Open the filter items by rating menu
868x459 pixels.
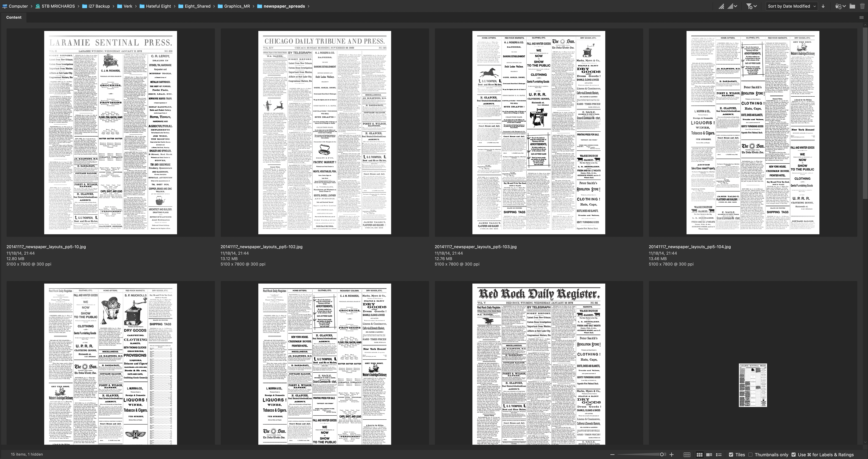tap(751, 6)
